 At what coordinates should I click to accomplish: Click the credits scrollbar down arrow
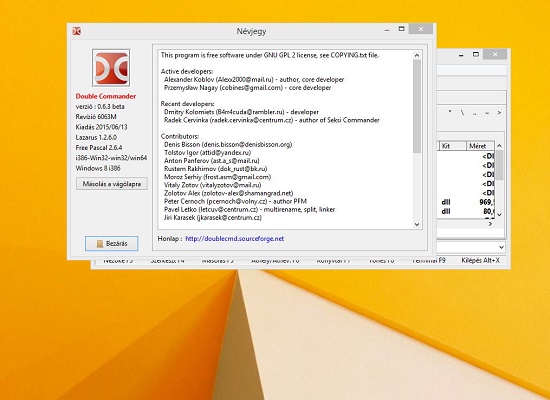tap(417, 224)
